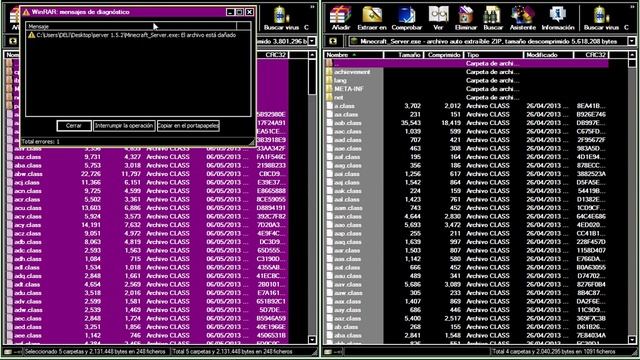Close the diagnostic messages with Cerrar
This screenshot has height=360, width=640.
click(x=74, y=126)
